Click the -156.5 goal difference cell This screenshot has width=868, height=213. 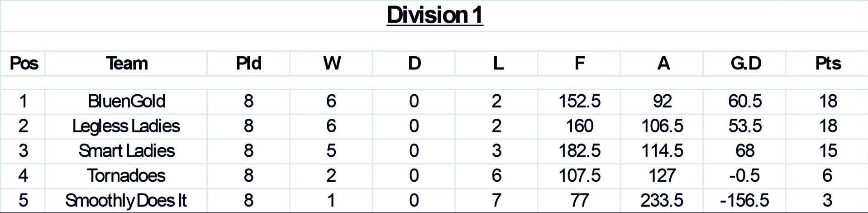click(745, 201)
